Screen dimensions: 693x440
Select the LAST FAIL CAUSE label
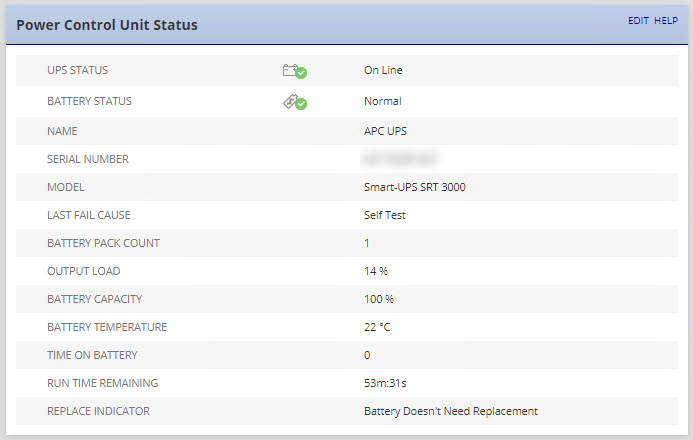point(89,215)
